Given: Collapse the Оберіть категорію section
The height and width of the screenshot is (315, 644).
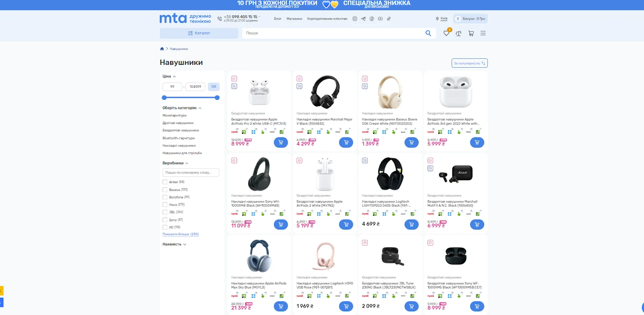Looking at the screenshot, I should pyautogui.click(x=182, y=108).
